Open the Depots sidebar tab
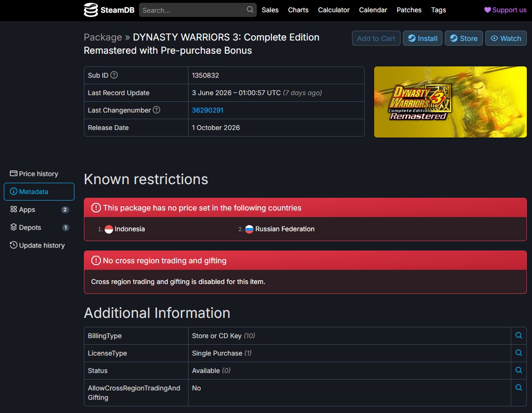 tap(39, 227)
